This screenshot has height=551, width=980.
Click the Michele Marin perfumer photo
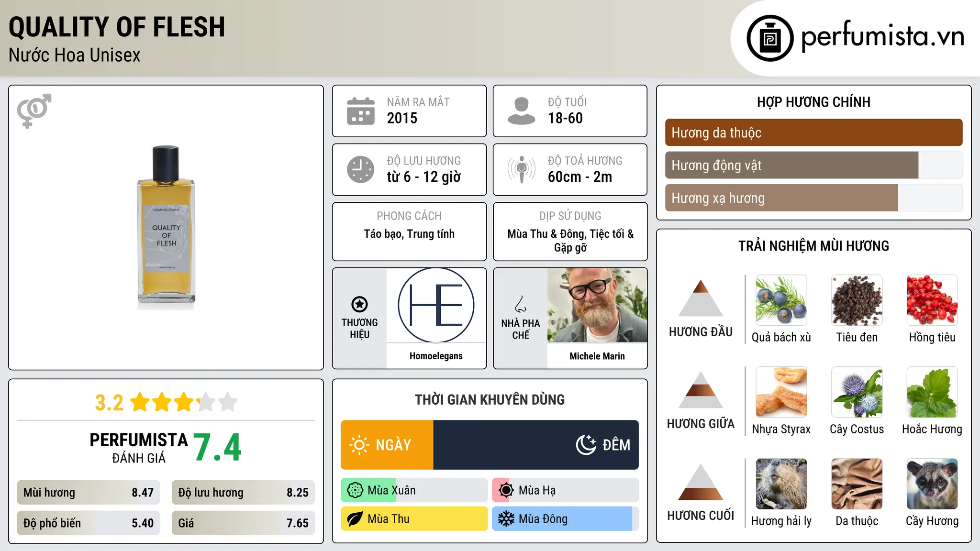click(597, 305)
